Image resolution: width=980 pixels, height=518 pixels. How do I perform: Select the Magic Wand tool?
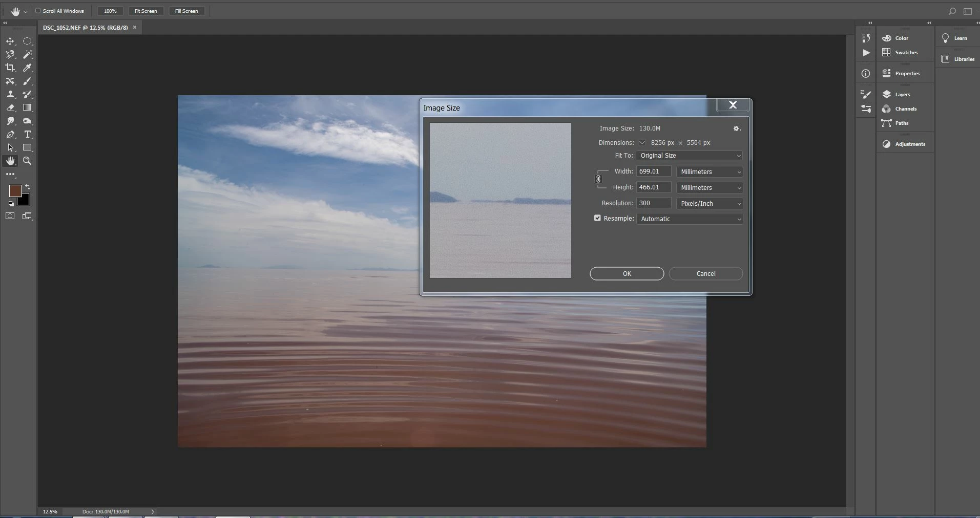(28, 54)
